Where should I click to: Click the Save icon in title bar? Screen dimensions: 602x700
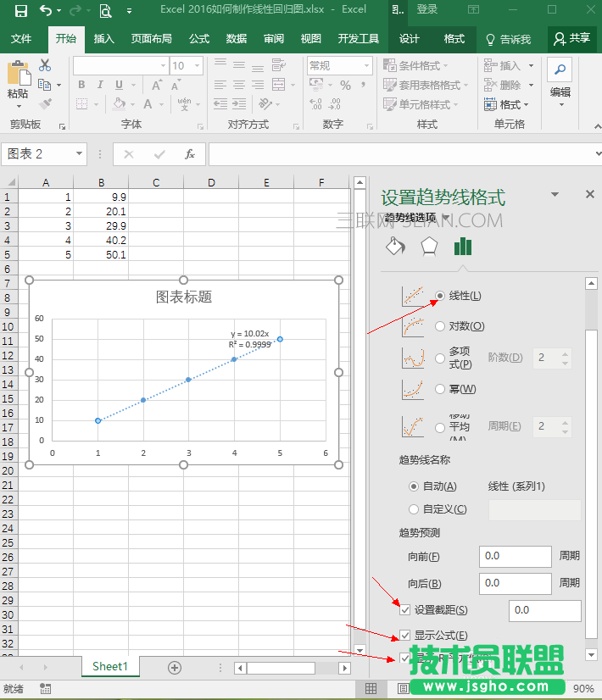pos(20,10)
